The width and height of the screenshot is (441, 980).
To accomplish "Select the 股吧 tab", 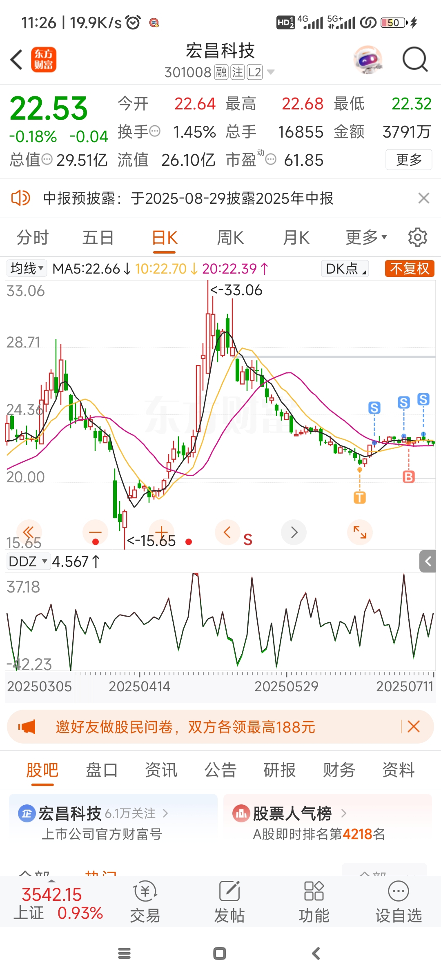I will (42, 770).
